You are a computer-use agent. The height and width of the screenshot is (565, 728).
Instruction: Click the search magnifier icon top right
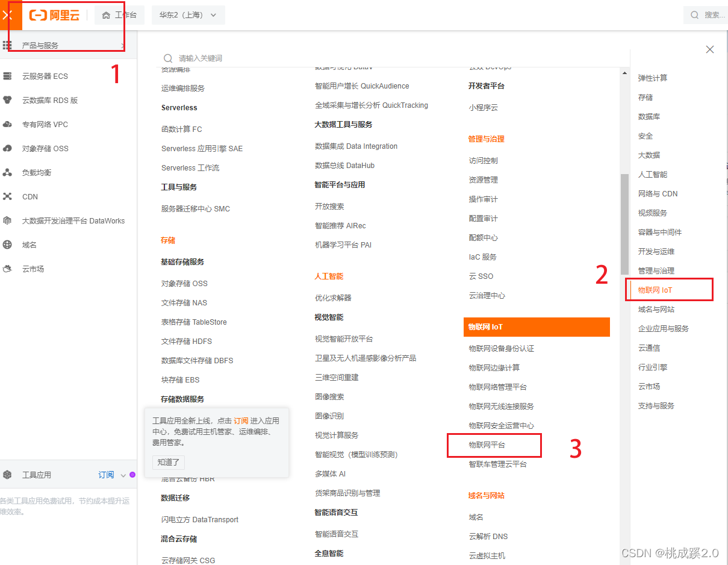(694, 14)
